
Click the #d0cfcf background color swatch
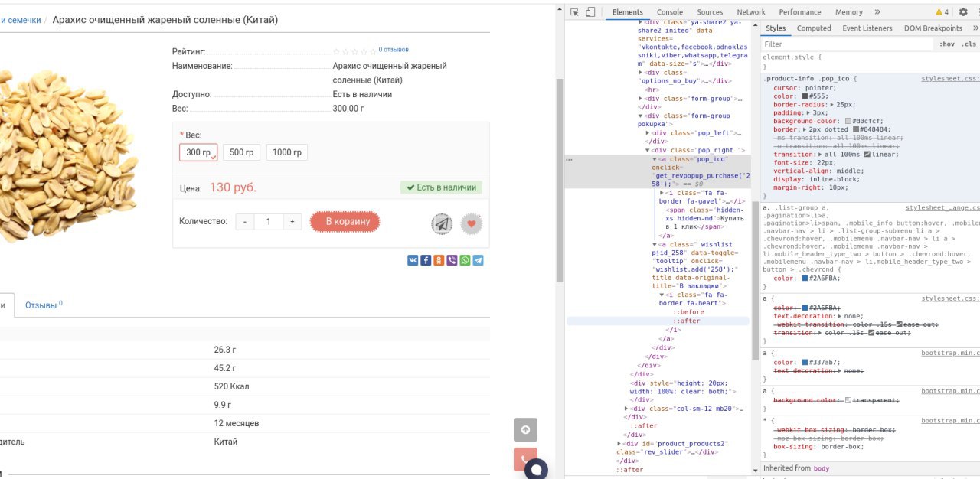[x=849, y=121]
